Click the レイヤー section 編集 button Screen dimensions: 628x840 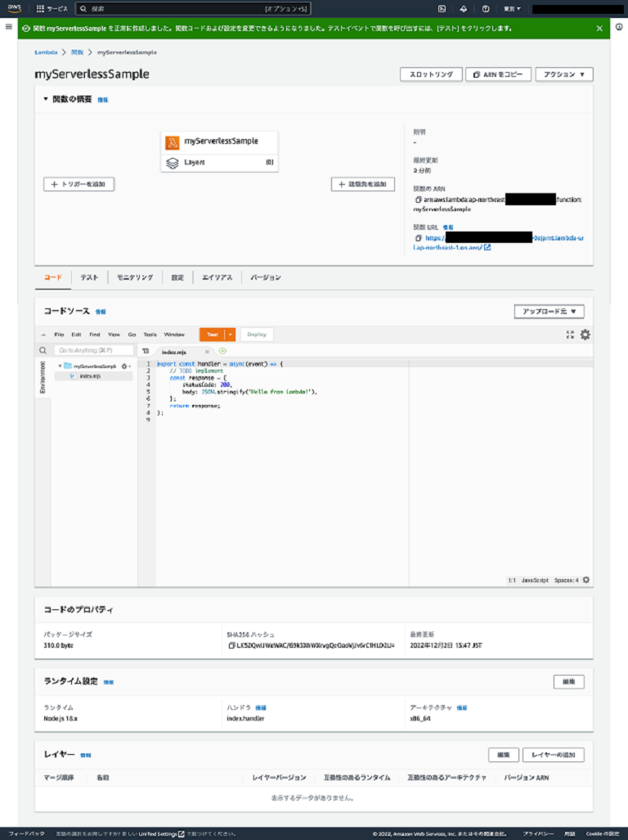coord(503,755)
